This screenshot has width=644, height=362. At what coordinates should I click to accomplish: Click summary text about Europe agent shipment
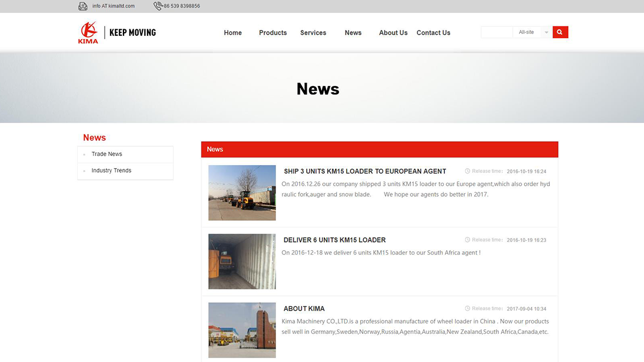pyautogui.click(x=416, y=189)
